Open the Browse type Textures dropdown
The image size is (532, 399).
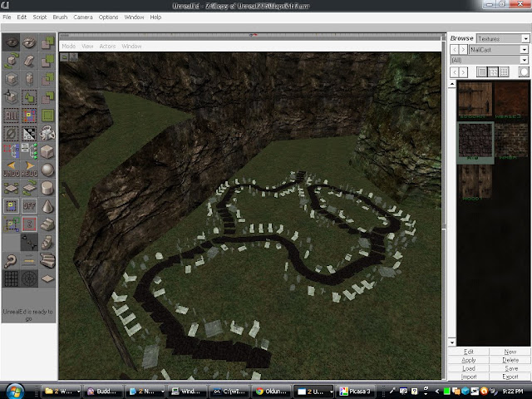[x=524, y=38]
